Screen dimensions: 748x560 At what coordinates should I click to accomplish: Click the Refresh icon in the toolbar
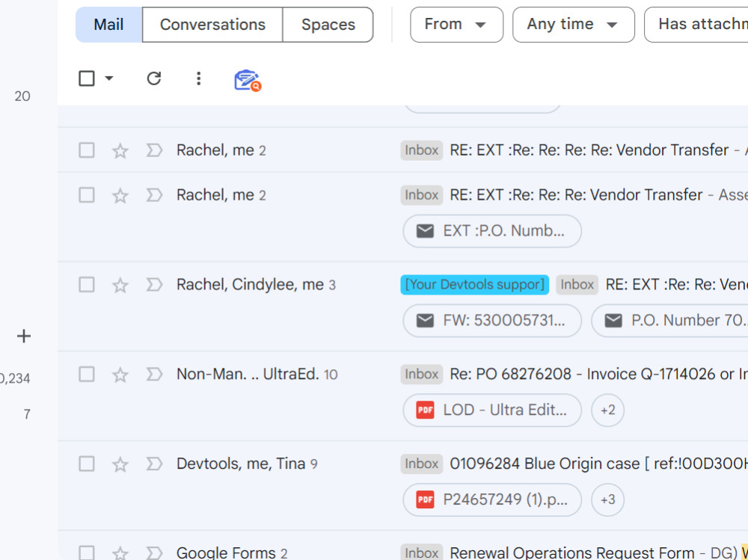tap(153, 79)
